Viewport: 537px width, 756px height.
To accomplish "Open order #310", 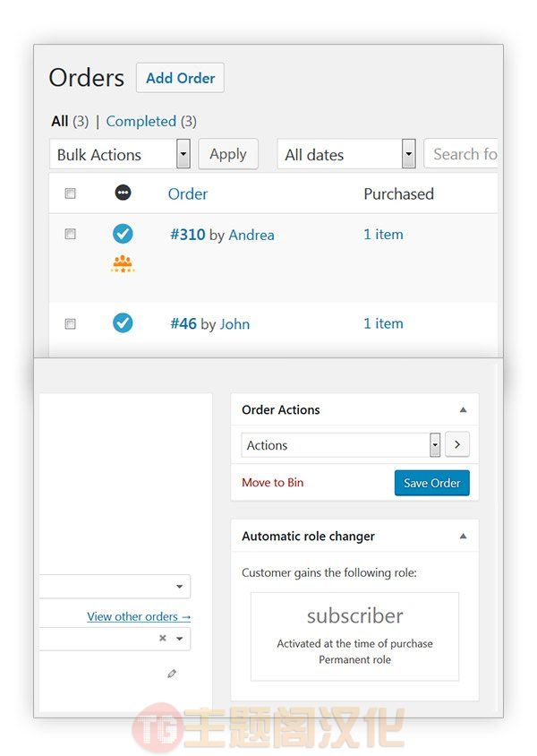I will click(188, 235).
